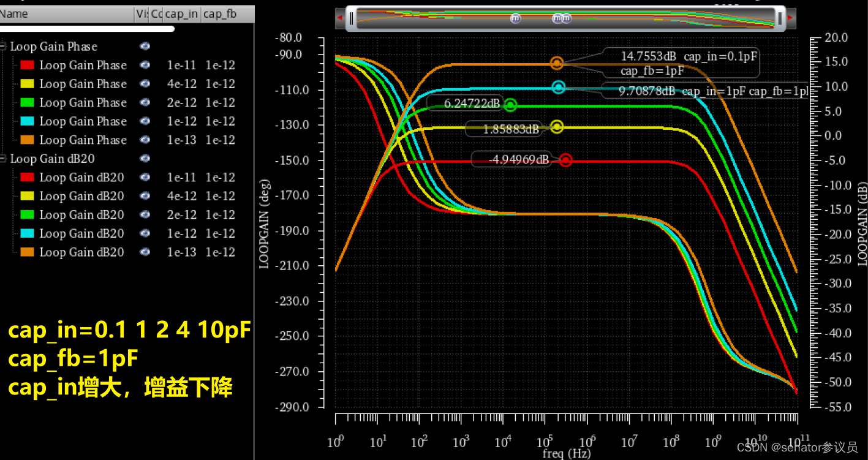This screenshot has width=868, height=460.
Task: Hide orange Loop Gain dB20 1e-13 trace
Action: pos(145,252)
